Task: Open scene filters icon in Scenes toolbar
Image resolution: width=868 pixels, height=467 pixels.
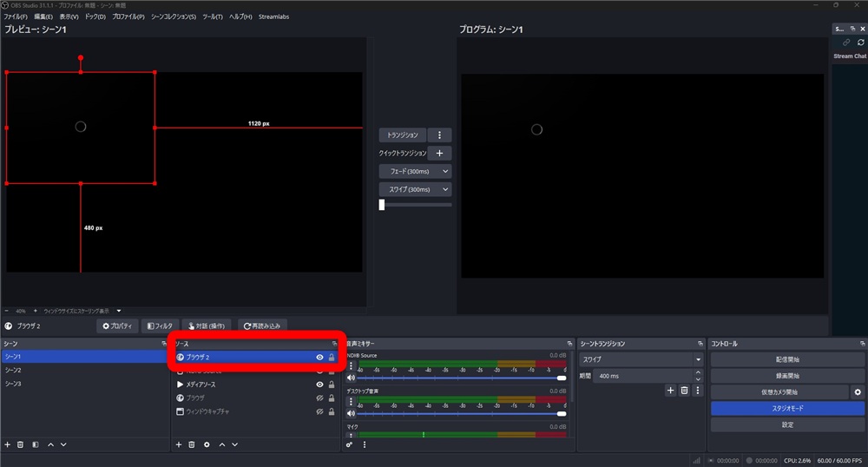Action: pyautogui.click(x=36, y=444)
